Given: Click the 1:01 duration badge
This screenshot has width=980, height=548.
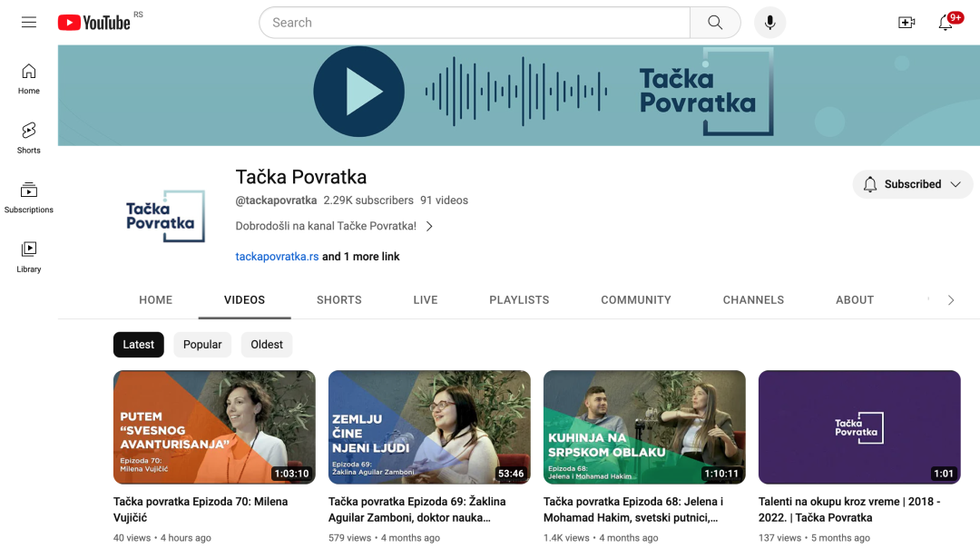Looking at the screenshot, I should (943, 474).
